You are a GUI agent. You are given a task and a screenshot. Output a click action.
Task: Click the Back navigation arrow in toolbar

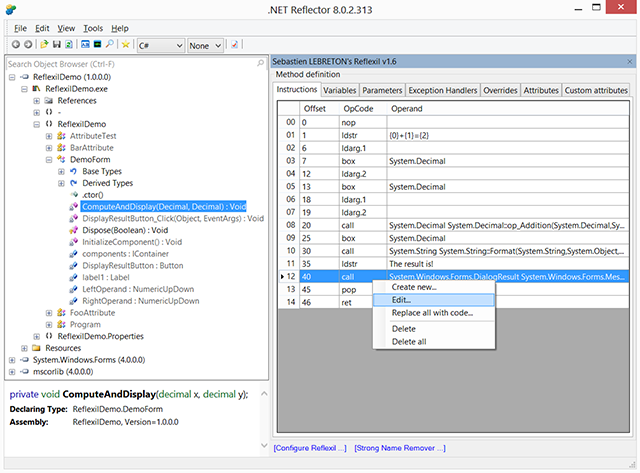(16, 44)
